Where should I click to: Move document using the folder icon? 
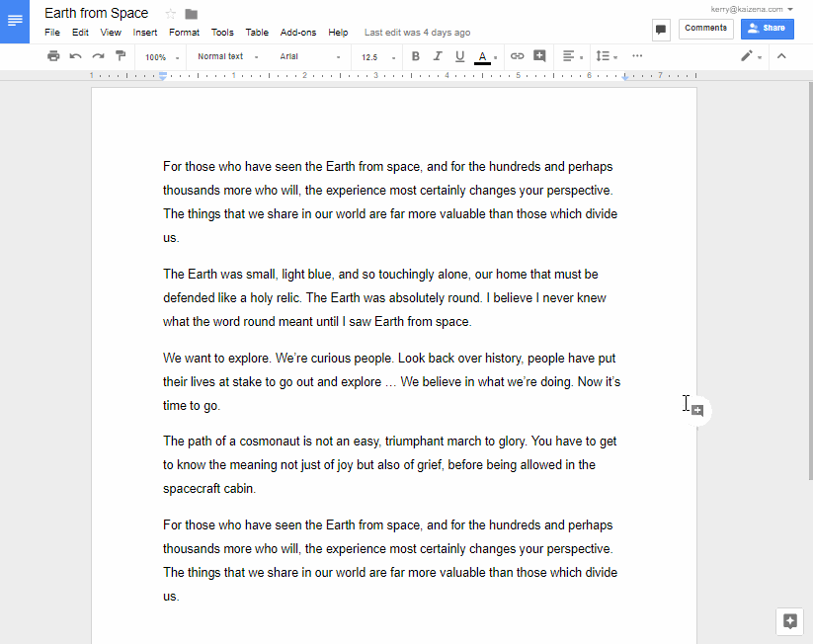(192, 14)
